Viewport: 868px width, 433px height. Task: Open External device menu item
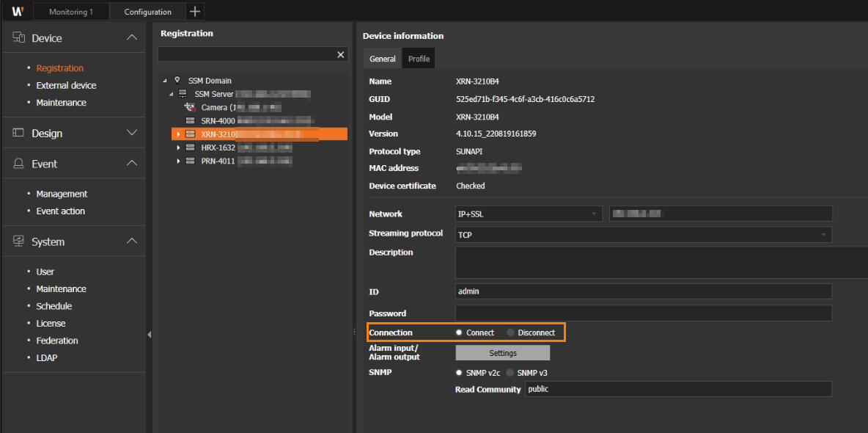click(x=67, y=85)
